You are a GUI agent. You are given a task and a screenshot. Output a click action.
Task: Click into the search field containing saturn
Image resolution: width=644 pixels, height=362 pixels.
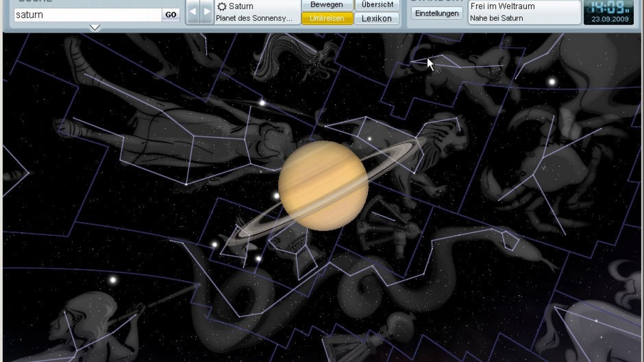coord(86,15)
